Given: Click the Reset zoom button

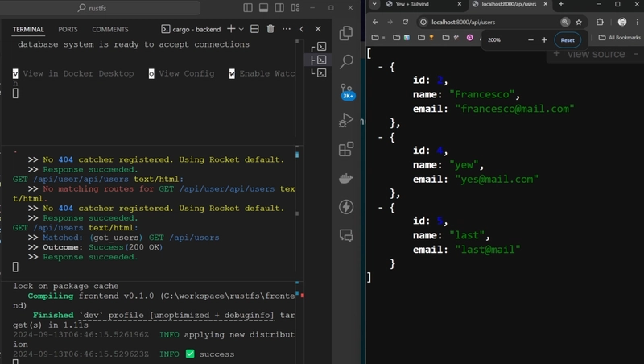Looking at the screenshot, I should pos(568,40).
